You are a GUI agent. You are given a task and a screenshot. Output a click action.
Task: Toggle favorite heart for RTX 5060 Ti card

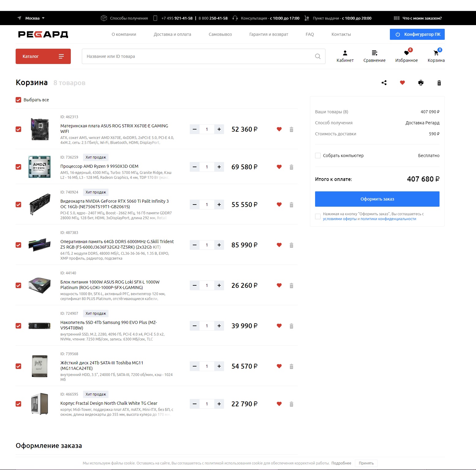point(279,205)
